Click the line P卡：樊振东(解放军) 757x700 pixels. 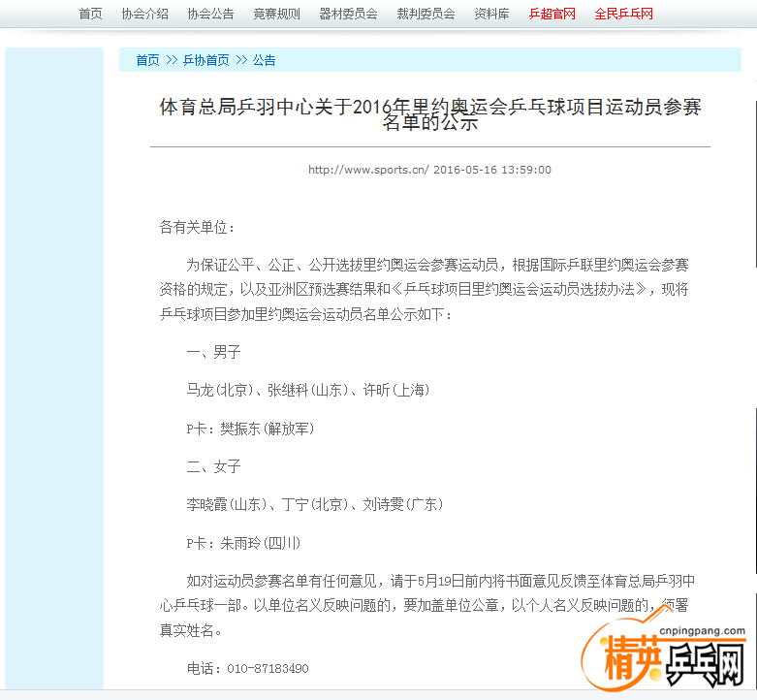tap(251, 429)
